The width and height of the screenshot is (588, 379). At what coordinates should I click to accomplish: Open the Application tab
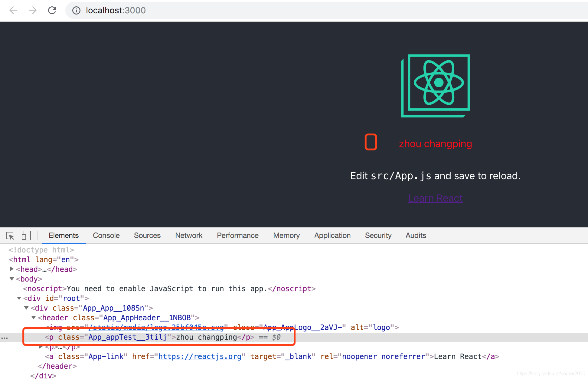pyautogui.click(x=332, y=236)
